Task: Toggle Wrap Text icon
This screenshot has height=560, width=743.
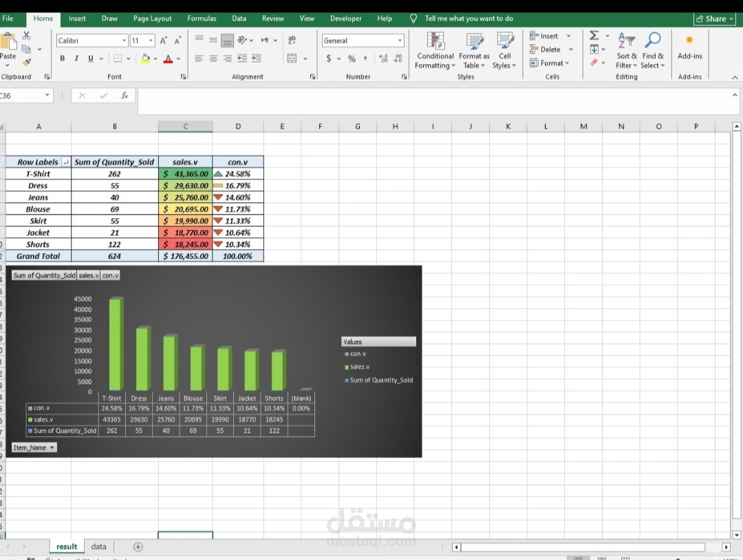Action: (x=292, y=40)
